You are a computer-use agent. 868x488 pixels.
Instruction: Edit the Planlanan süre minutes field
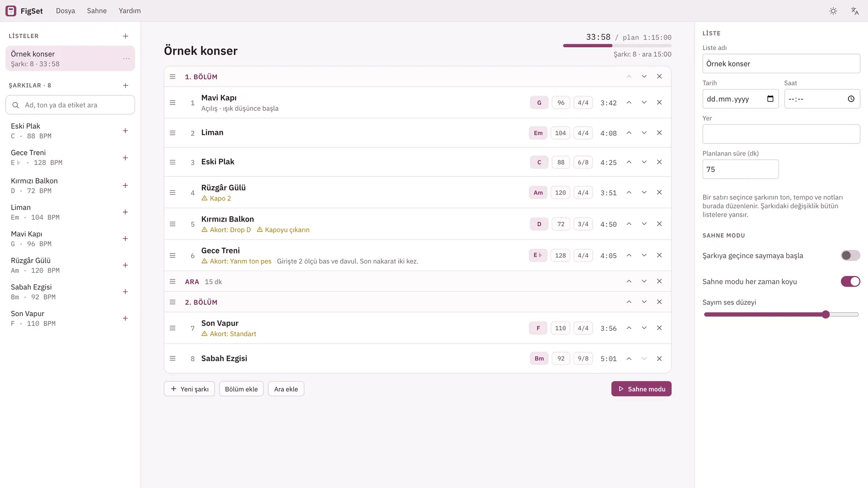pyautogui.click(x=741, y=170)
